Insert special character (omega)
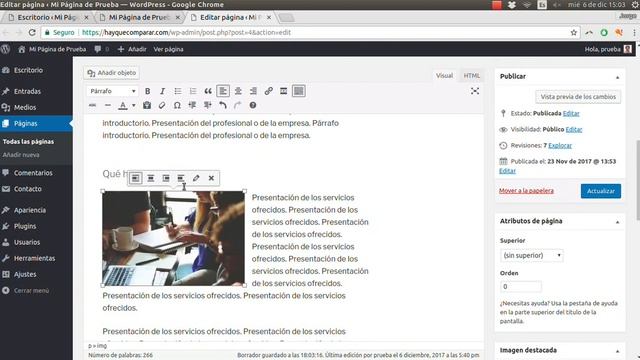The image size is (640, 360). pyautogui.click(x=177, y=105)
